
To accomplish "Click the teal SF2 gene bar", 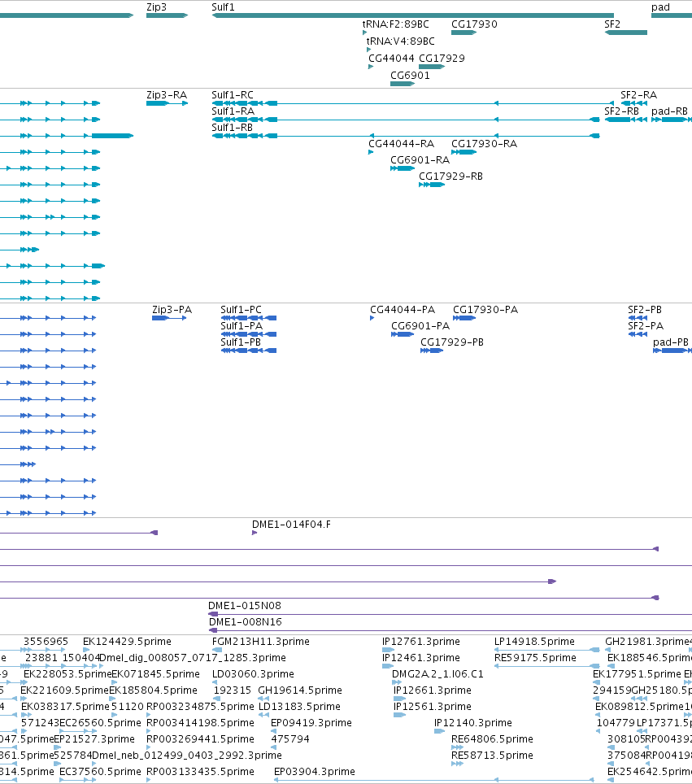I will (x=626, y=33).
